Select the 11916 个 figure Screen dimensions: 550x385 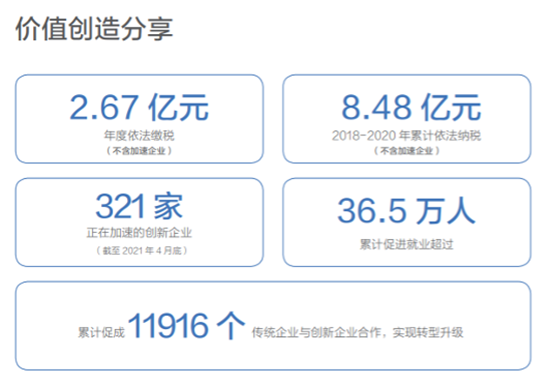click(186, 326)
